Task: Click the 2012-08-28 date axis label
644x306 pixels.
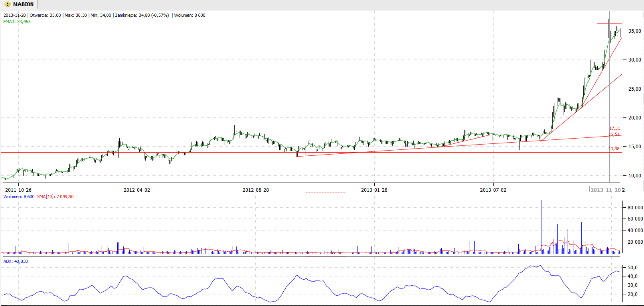Action: click(x=256, y=190)
